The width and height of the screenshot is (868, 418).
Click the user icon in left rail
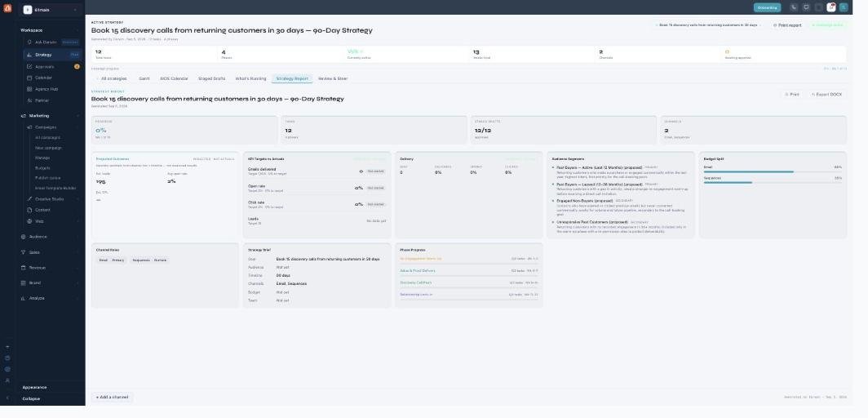click(x=7, y=381)
